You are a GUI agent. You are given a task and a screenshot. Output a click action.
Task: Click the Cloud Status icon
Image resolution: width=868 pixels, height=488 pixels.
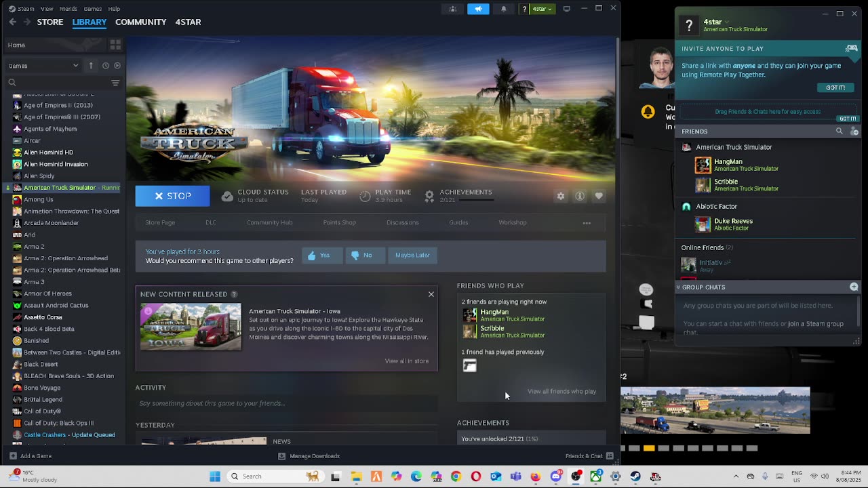pos(227,196)
